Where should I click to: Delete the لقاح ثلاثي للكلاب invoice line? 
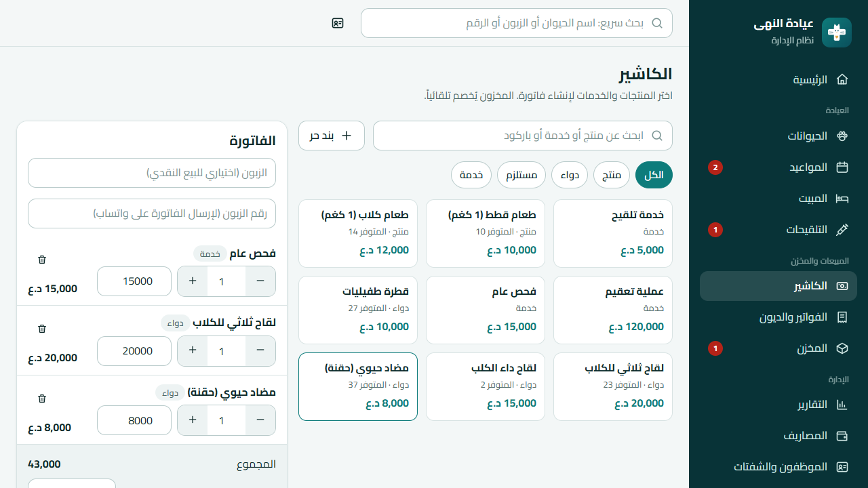pyautogui.click(x=42, y=329)
